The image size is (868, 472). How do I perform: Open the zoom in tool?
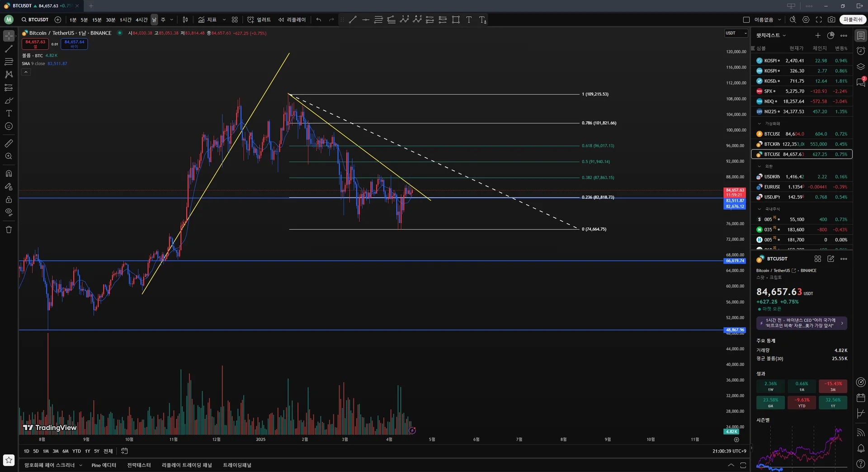9,156
